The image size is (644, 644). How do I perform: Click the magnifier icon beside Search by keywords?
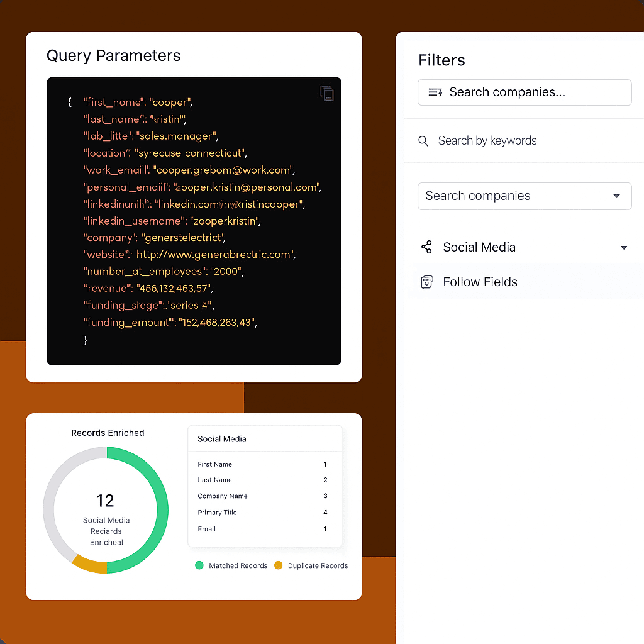point(423,141)
